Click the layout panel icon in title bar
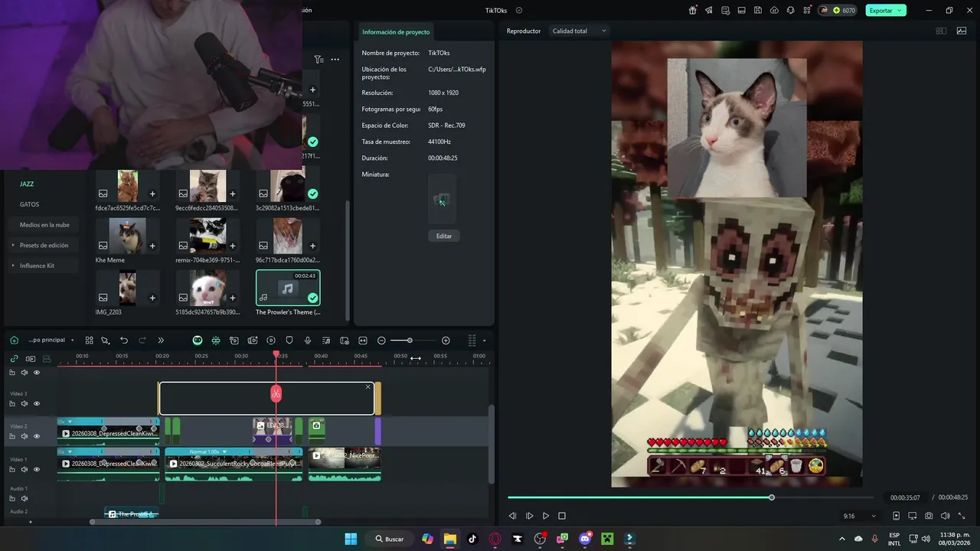This screenshot has height=551, width=980. tap(741, 10)
